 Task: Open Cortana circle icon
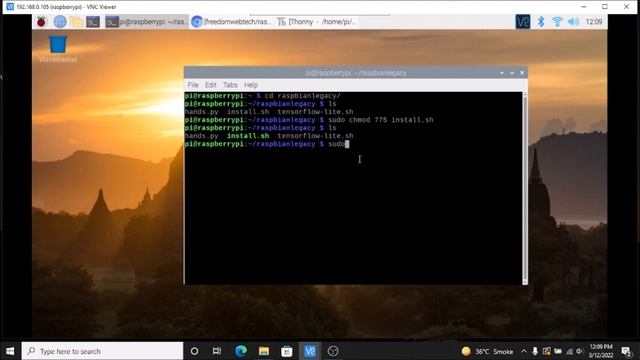(x=194, y=351)
